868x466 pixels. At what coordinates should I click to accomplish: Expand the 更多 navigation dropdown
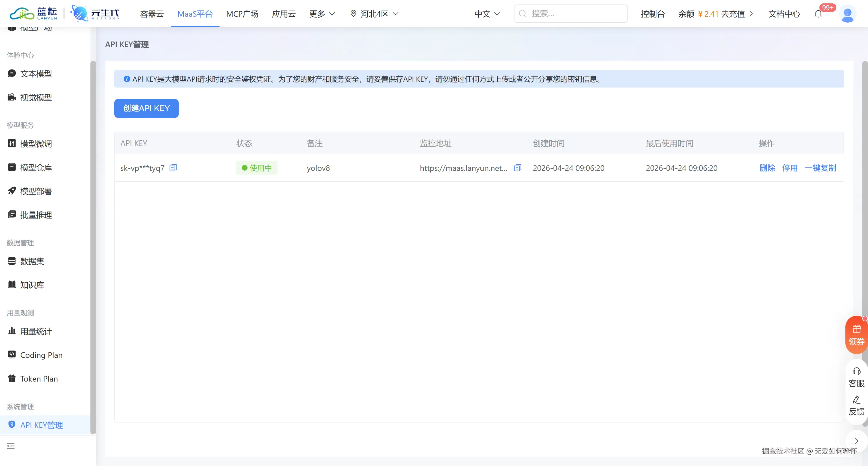coord(321,14)
